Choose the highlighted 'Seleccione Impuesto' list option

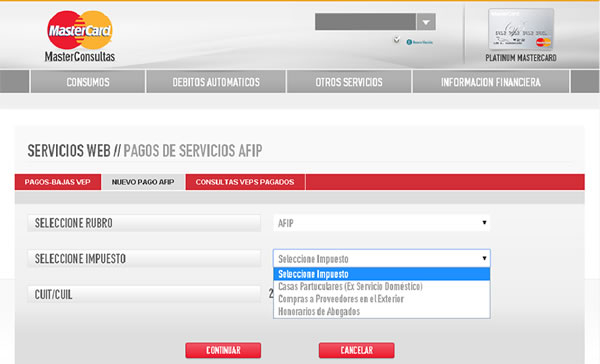(x=382, y=274)
